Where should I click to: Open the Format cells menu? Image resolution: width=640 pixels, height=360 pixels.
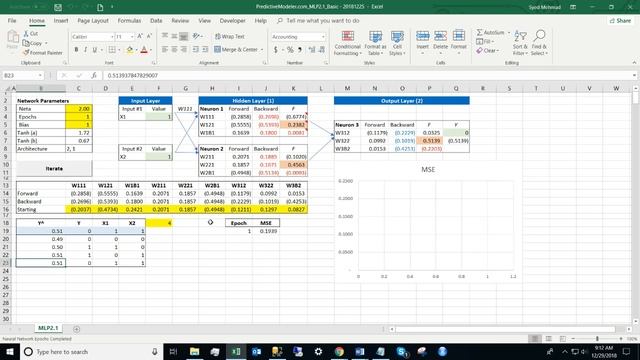tap(459, 43)
